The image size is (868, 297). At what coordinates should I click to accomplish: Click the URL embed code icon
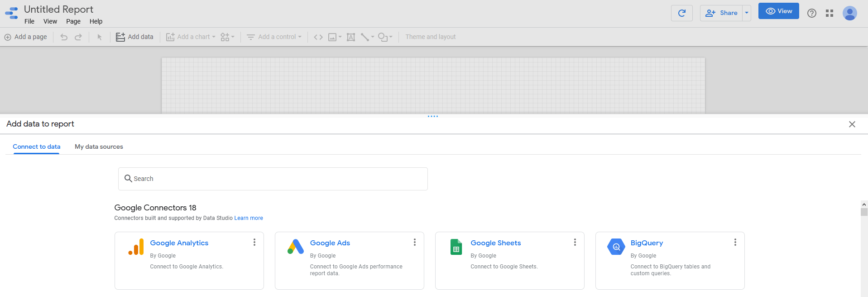(318, 37)
